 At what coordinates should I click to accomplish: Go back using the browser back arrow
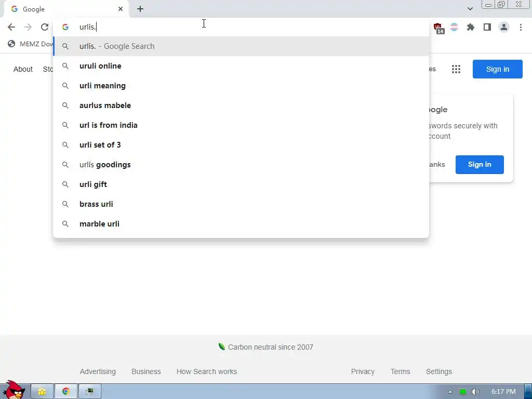click(11, 27)
